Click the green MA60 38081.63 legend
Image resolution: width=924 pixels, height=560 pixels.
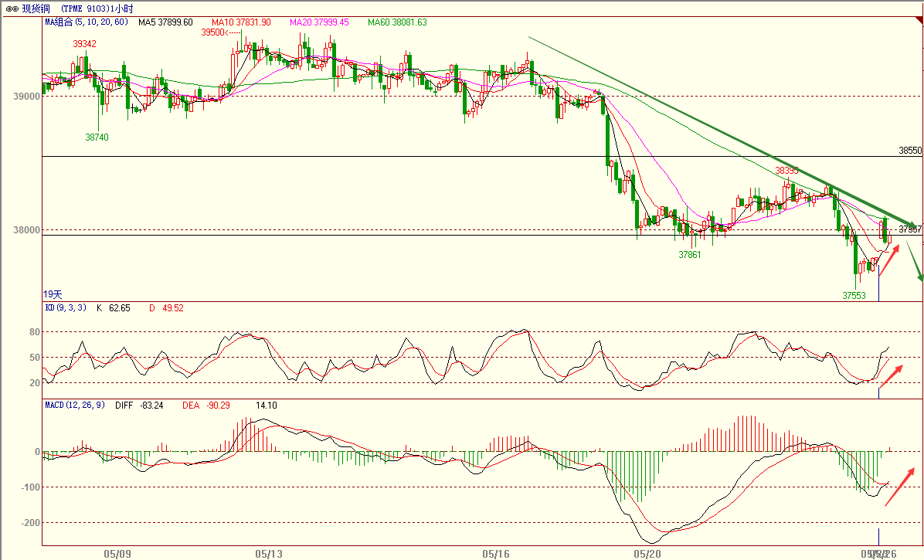(398, 22)
